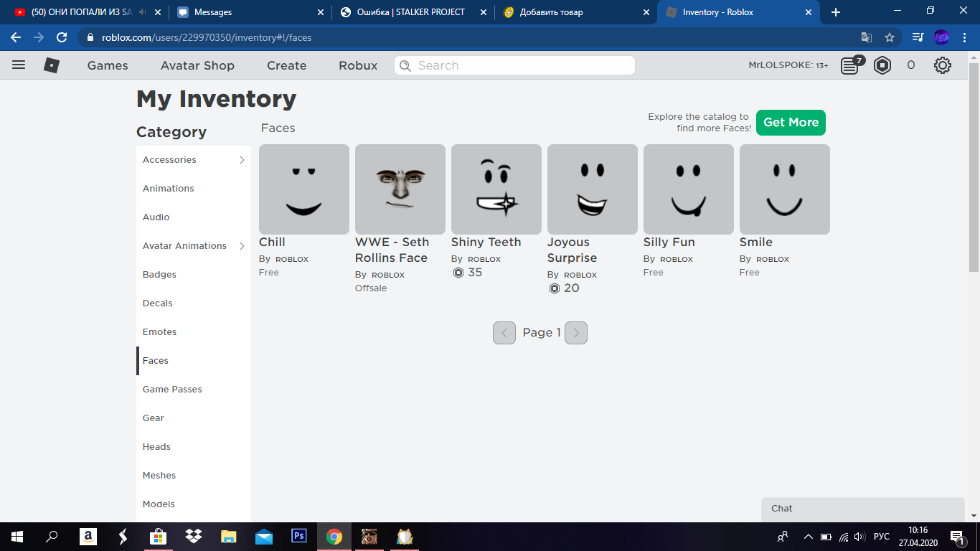980x551 pixels.
Task: Open the settings gear icon
Action: (942, 65)
